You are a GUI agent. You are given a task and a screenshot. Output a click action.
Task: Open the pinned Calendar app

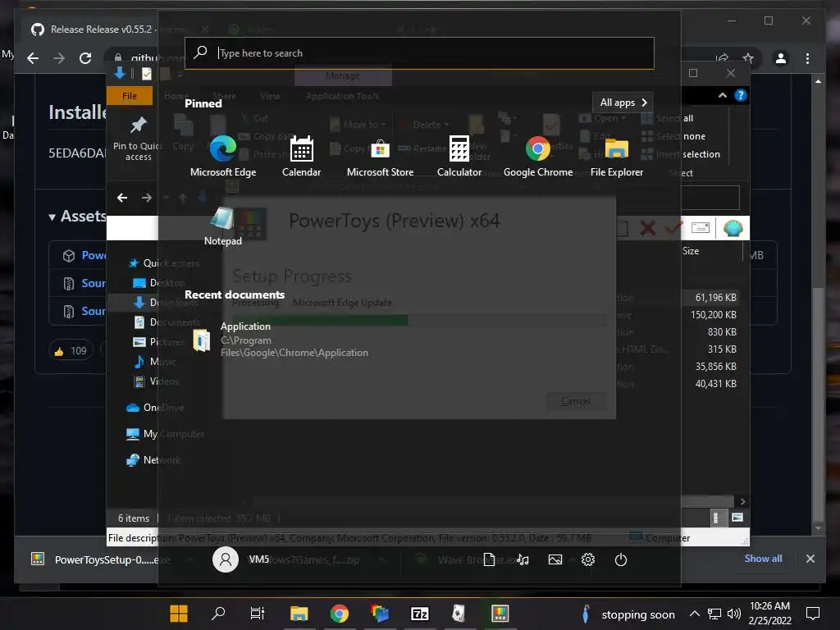[x=301, y=155]
